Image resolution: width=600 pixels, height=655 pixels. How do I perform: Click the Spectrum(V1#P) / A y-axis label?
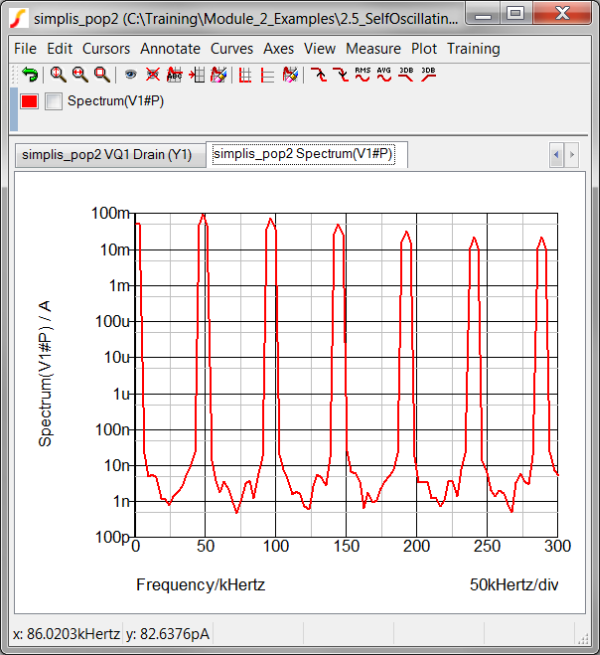point(45,375)
